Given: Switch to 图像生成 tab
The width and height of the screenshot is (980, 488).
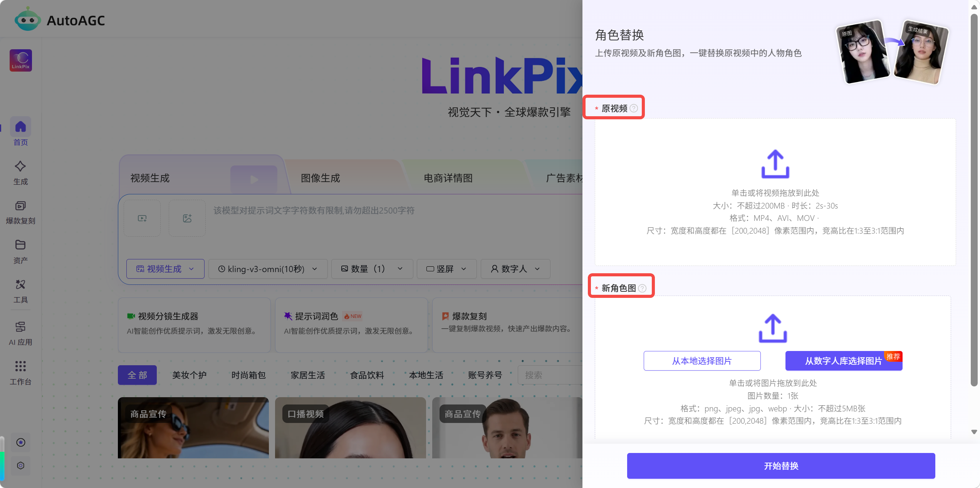Looking at the screenshot, I should coord(321,178).
